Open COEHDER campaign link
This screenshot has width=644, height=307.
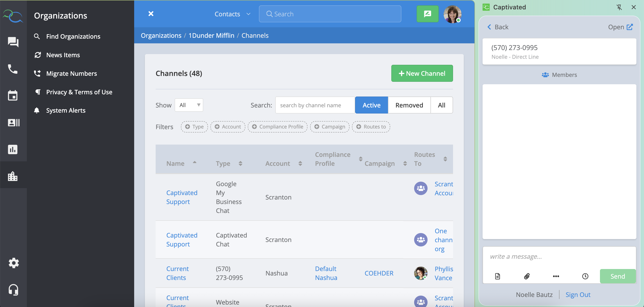coord(379,273)
